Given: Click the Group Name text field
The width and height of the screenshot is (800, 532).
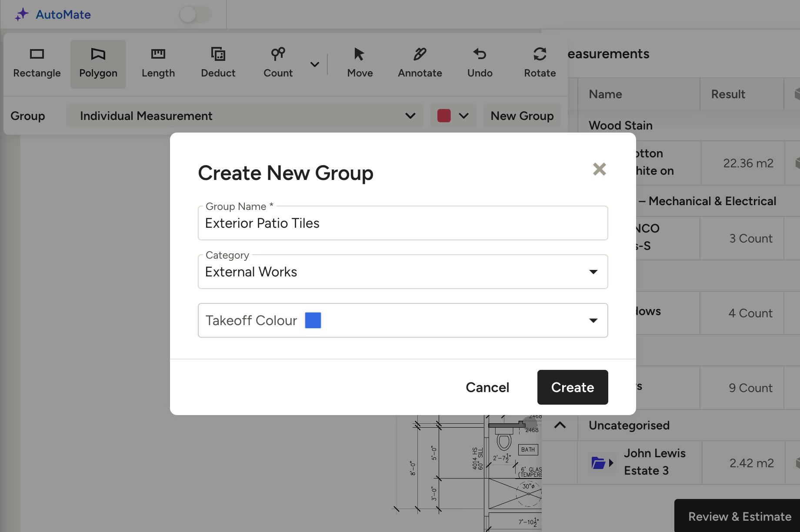Looking at the screenshot, I should [x=403, y=223].
